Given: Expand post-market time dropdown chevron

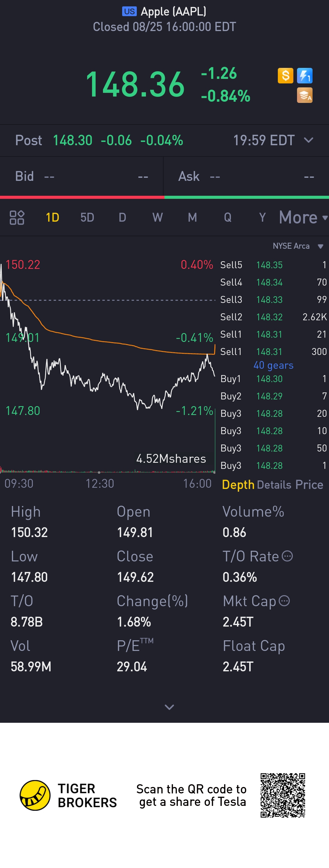Looking at the screenshot, I should pos(309,140).
